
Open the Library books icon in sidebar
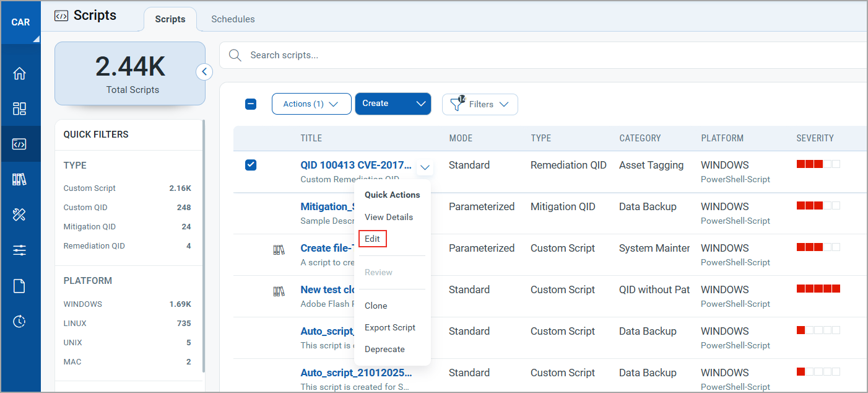click(19, 179)
